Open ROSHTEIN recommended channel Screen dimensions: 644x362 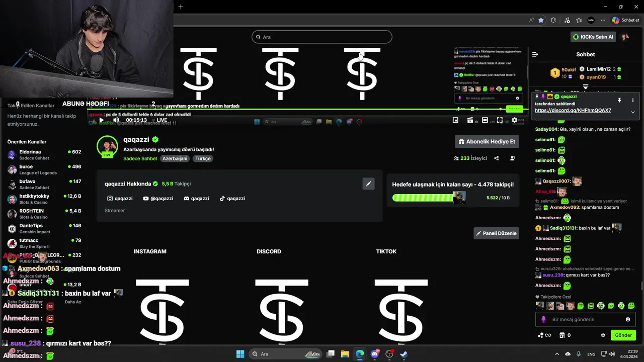(44, 214)
